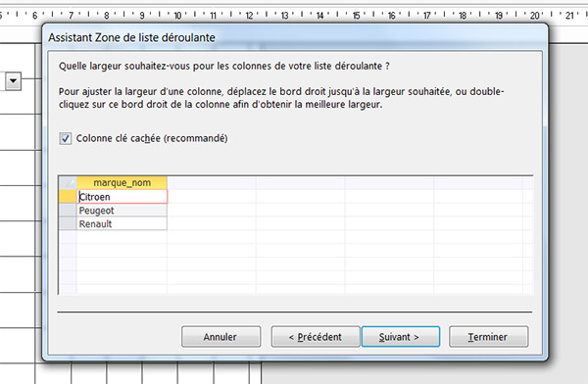Toggle the Colonne clé cachée checkbox
The height and width of the screenshot is (384, 588).
coord(66,138)
